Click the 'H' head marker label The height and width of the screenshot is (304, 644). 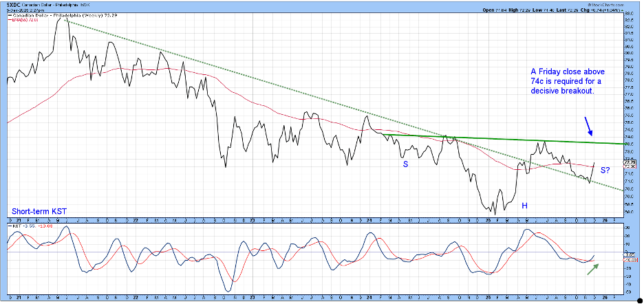pos(524,206)
